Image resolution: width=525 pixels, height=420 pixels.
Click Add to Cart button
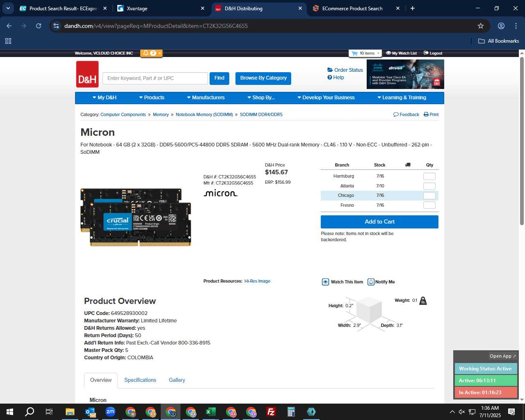tap(379, 222)
